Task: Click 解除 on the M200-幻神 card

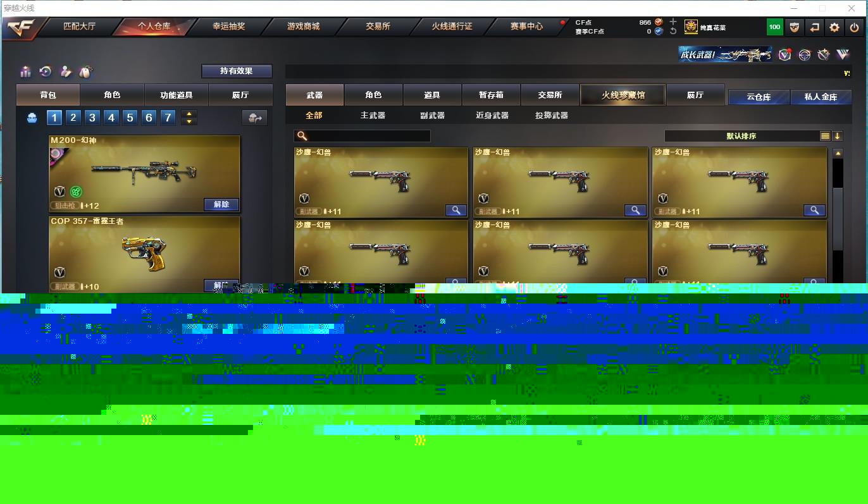Action: (x=221, y=204)
